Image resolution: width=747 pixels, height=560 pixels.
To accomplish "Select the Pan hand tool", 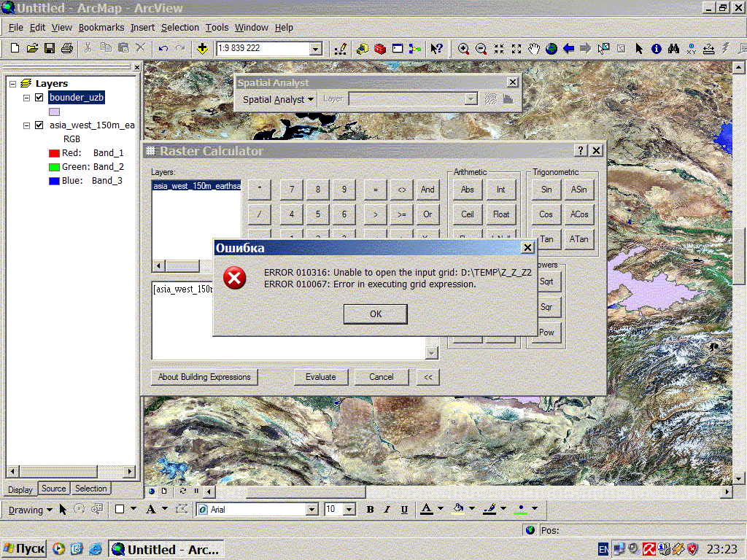I will coord(534,49).
